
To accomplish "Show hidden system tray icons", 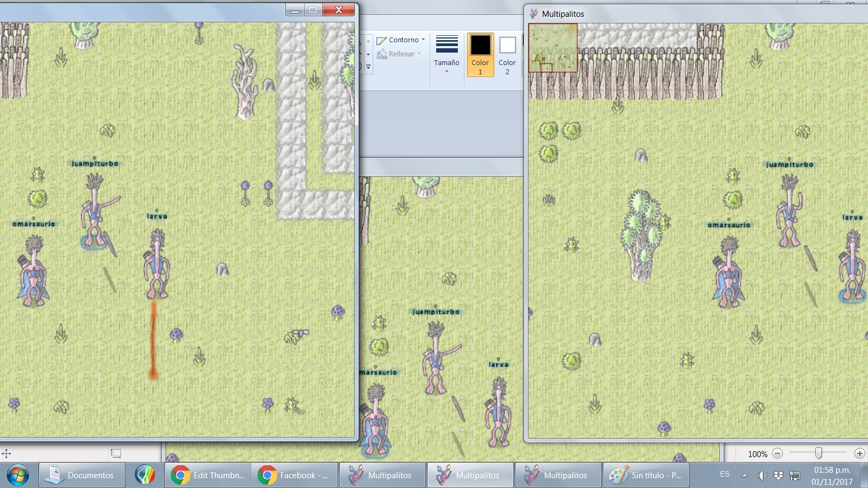I will [744, 476].
